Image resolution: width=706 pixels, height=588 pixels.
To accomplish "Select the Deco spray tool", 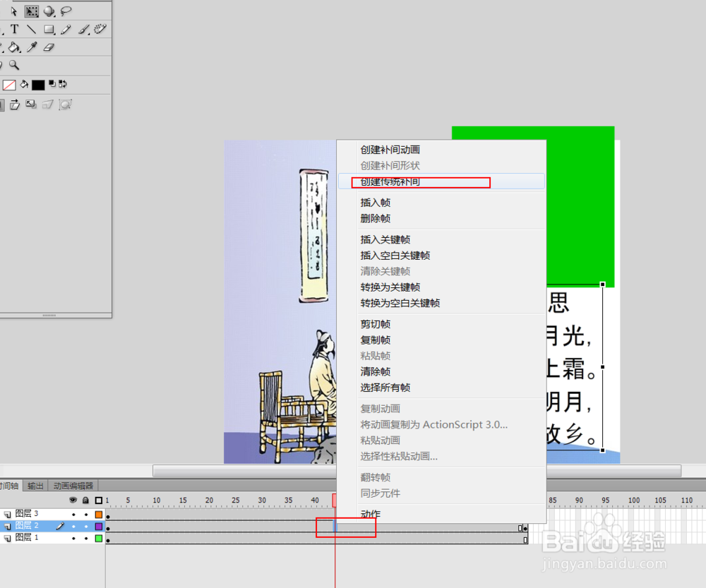I will tap(100, 29).
